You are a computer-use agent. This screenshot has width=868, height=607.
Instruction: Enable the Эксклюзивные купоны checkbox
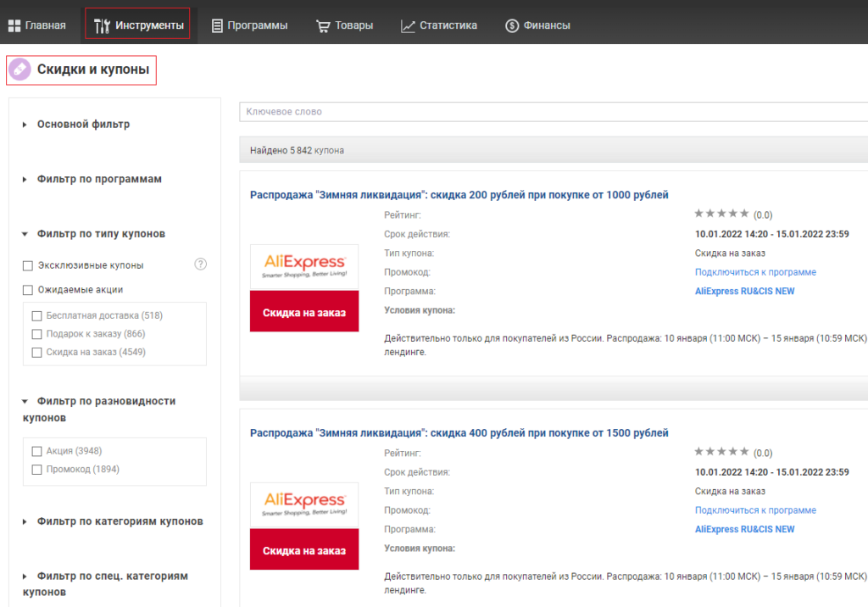coord(28,266)
